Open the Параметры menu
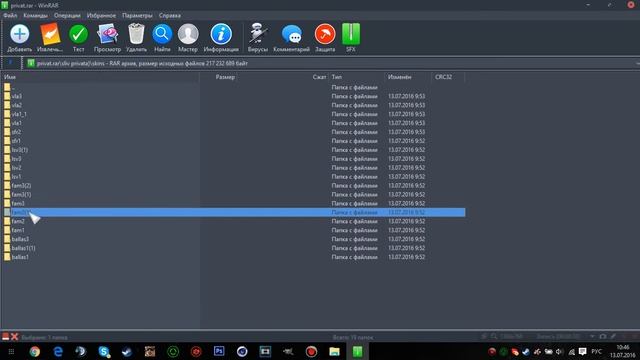 pyautogui.click(x=137, y=16)
